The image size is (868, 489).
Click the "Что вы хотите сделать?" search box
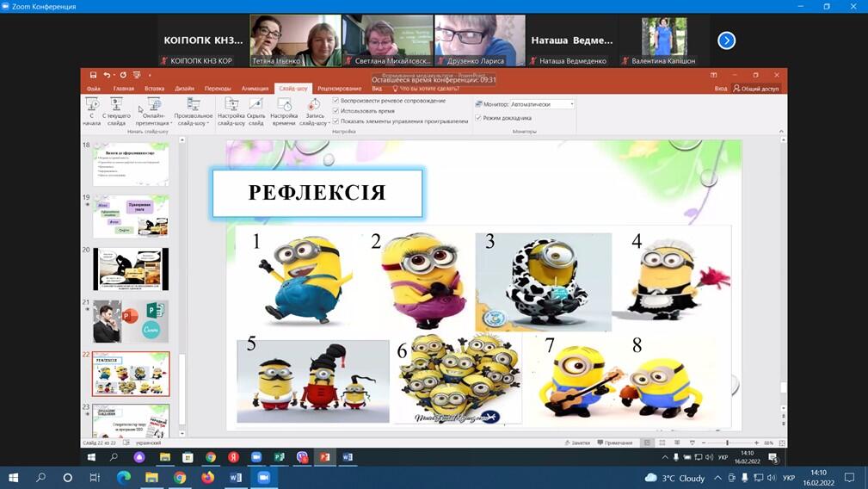point(426,89)
